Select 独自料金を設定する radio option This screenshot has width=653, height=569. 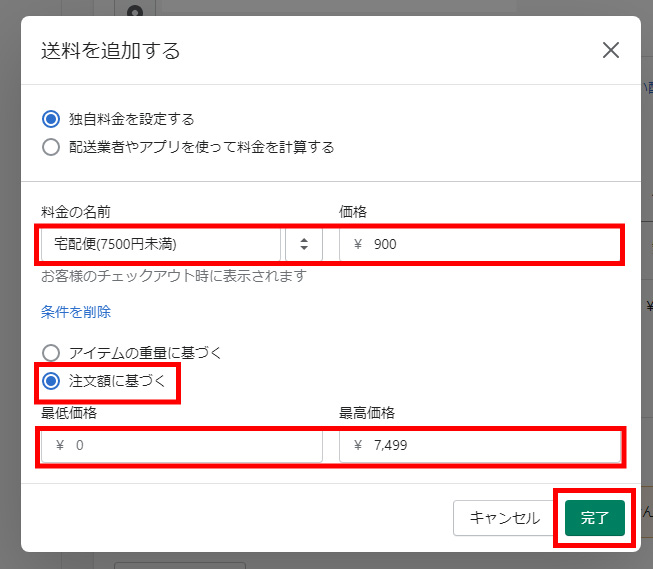click(x=51, y=119)
